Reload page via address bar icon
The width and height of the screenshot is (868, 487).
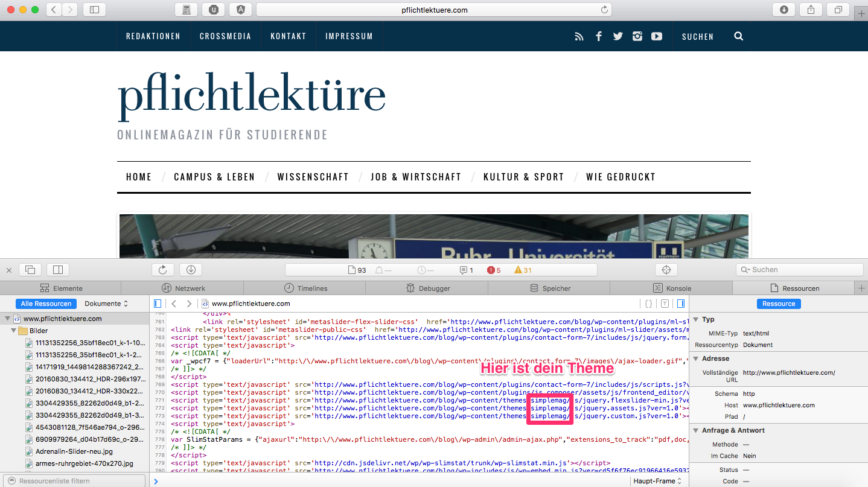604,10
